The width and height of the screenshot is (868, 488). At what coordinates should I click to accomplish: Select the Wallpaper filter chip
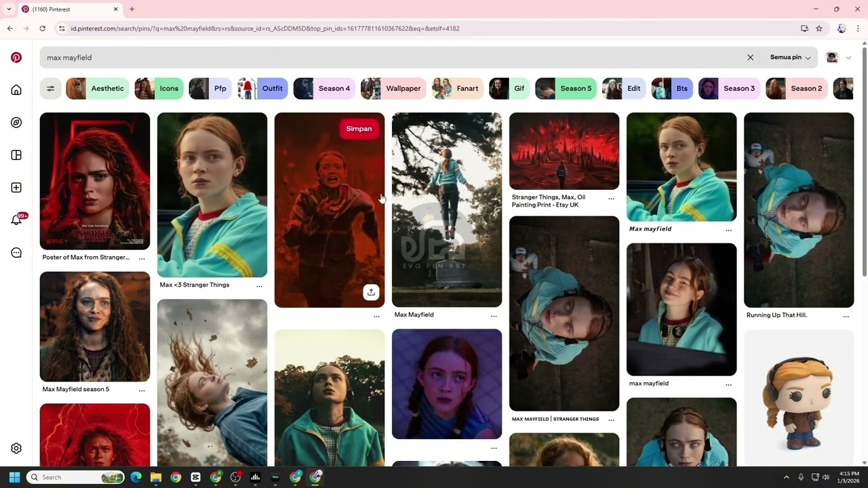point(393,88)
